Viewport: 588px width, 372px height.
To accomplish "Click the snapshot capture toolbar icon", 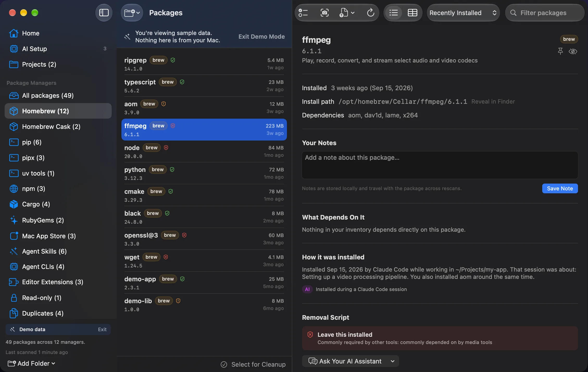I will tap(324, 12).
